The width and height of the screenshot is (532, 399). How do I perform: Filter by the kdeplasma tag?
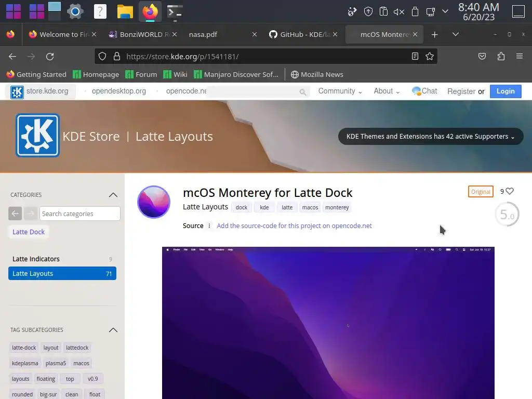coord(25,363)
